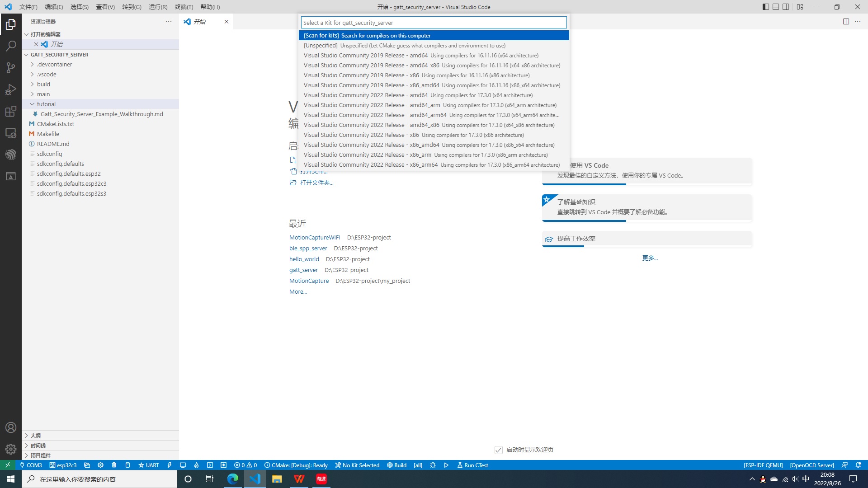868x488 pixels.
Task: Pick Visual Studio Community 2022 Release - amd64 kit
Action: pos(434,95)
